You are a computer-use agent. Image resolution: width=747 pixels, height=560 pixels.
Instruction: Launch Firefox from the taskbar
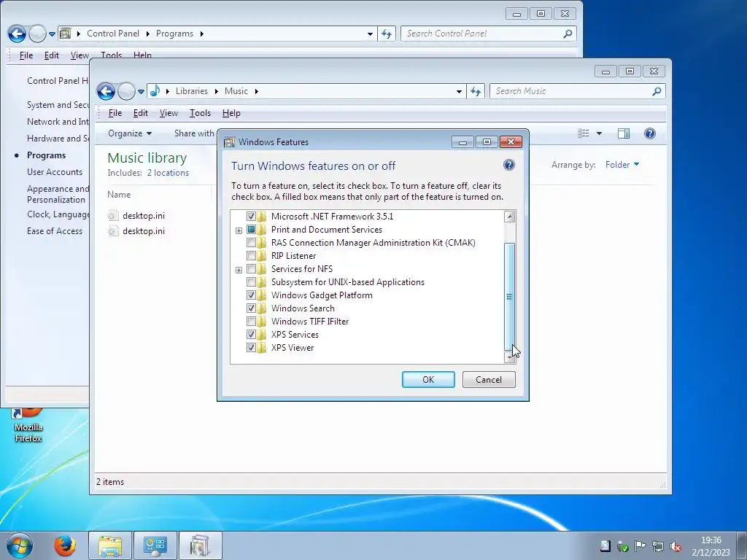65,545
